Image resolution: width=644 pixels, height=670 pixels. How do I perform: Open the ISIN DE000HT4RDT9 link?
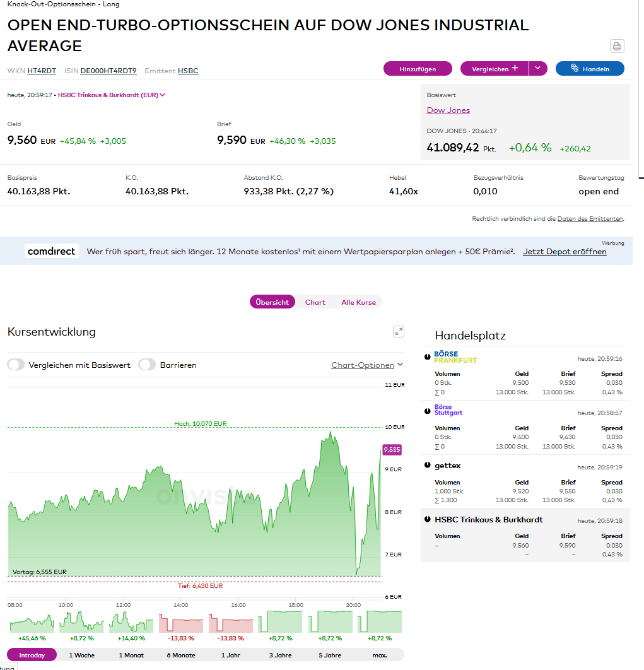pyautogui.click(x=108, y=71)
